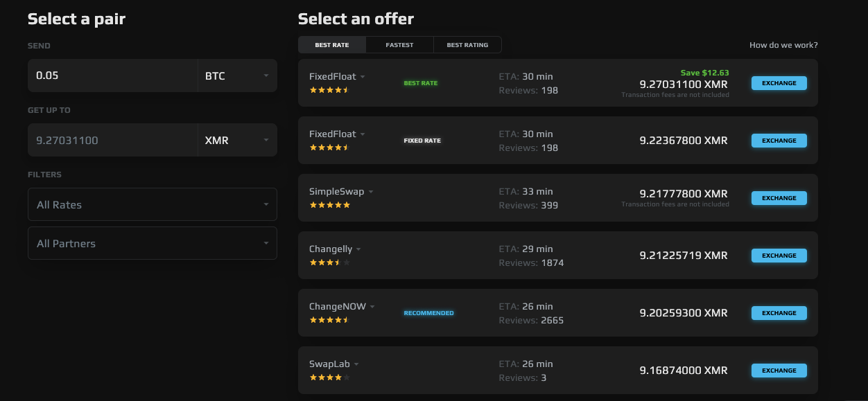Image resolution: width=868 pixels, height=401 pixels.
Task: Exchange using the SwapLab offer
Action: 779,371
